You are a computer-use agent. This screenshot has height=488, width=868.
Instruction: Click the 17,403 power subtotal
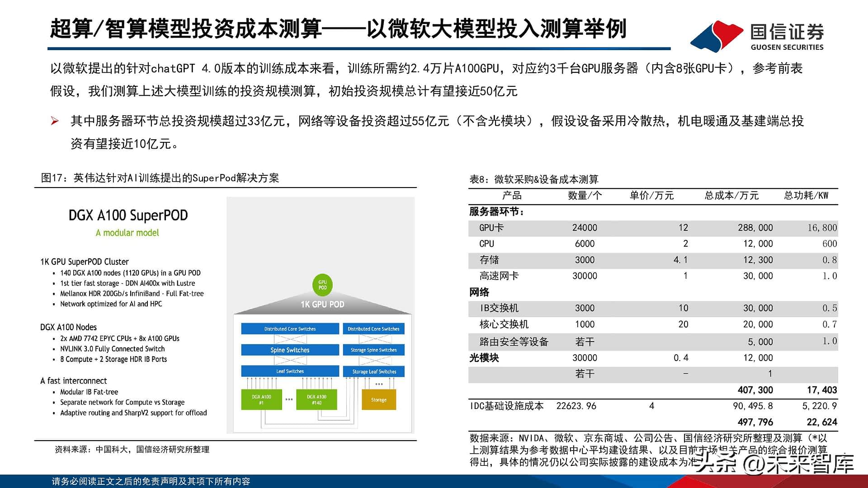click(822, 390)
